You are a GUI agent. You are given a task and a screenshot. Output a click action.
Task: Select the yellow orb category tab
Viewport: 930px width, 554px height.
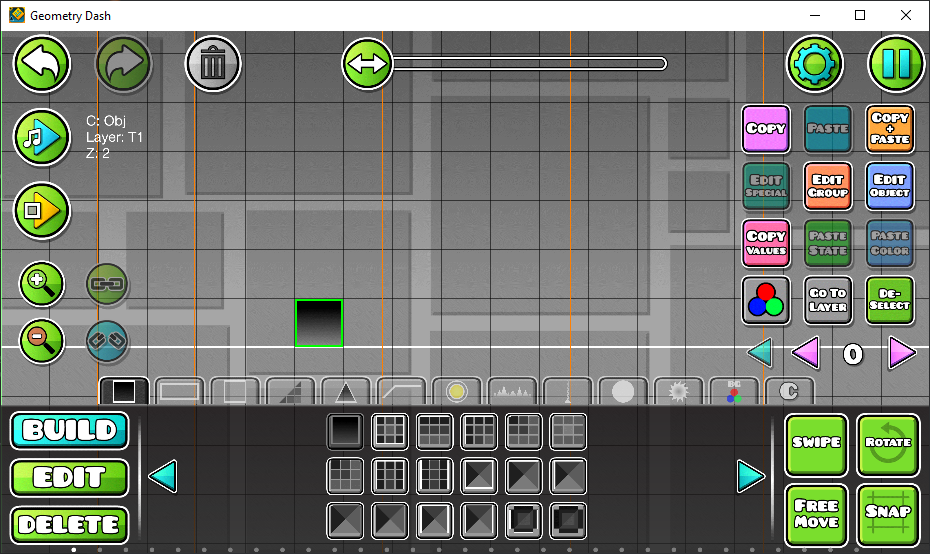(457, 391)
